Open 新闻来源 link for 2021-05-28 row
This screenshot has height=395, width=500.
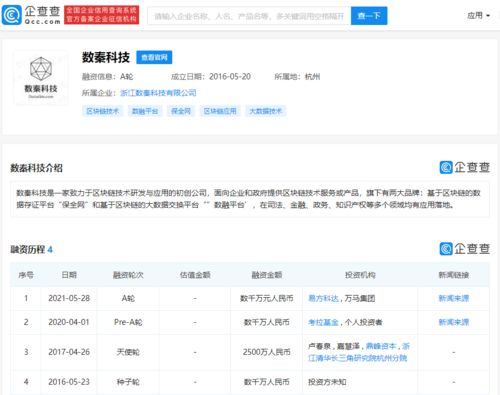454,298
